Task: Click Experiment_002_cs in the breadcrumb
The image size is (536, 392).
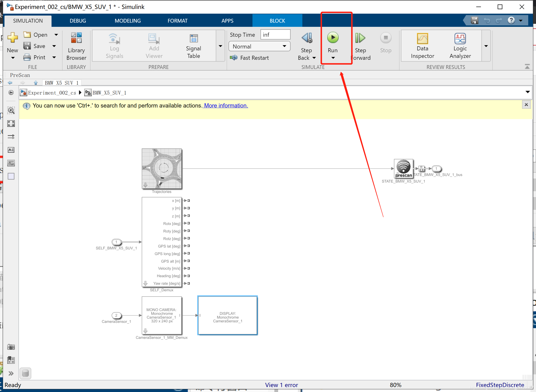Action: [52, 93]
